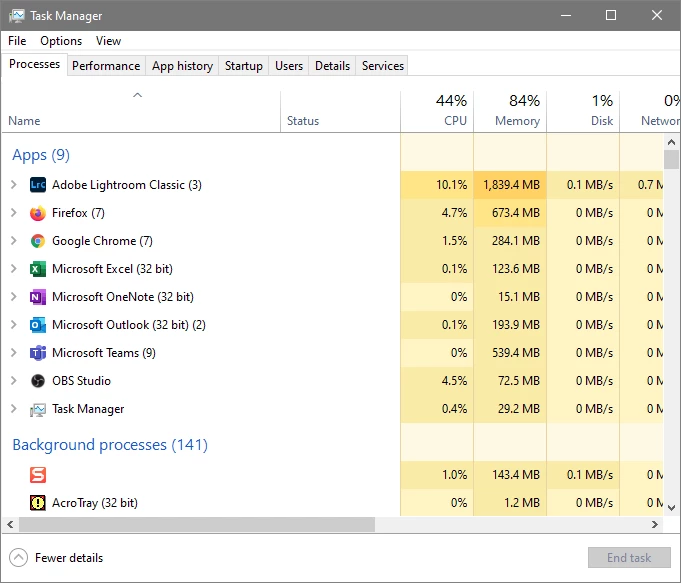Expand the Microsoft Outlook group

click(x=13, y=325)
